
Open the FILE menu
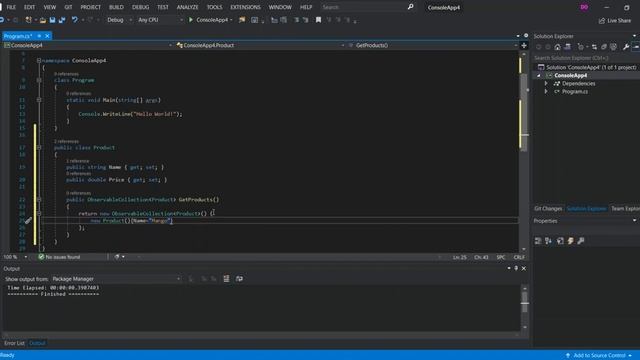(x=11, y=7)
